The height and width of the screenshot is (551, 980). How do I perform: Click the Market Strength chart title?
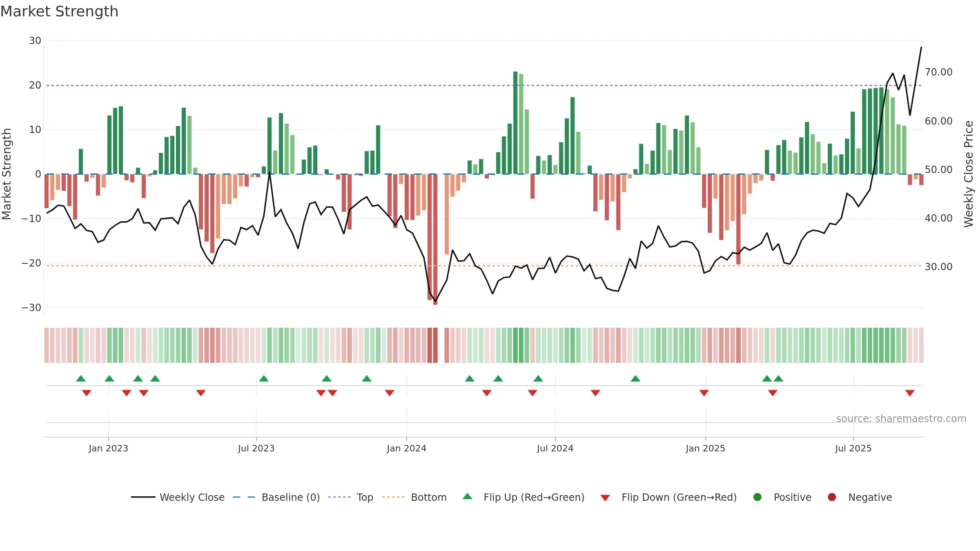click(x=60, y=11)
